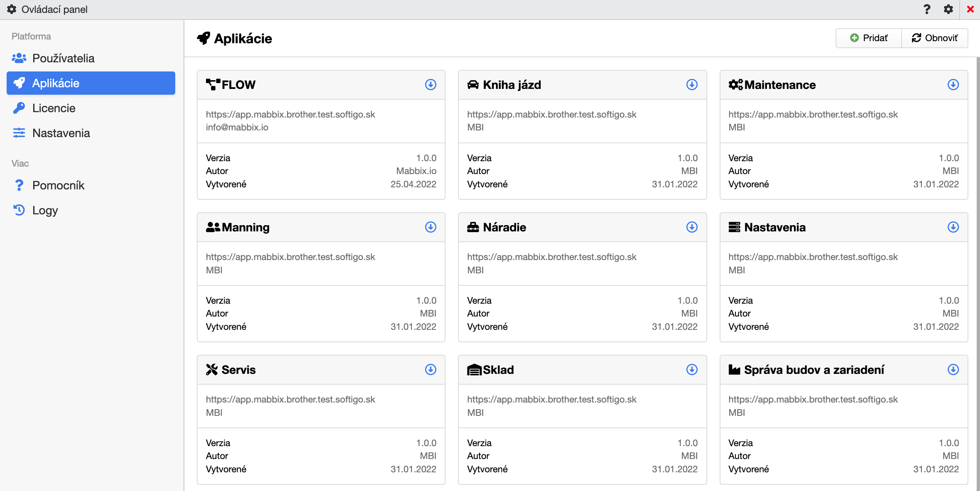Click download icon on Manning card
Viewport: 980px width, 491px height.
click(431, 227)
